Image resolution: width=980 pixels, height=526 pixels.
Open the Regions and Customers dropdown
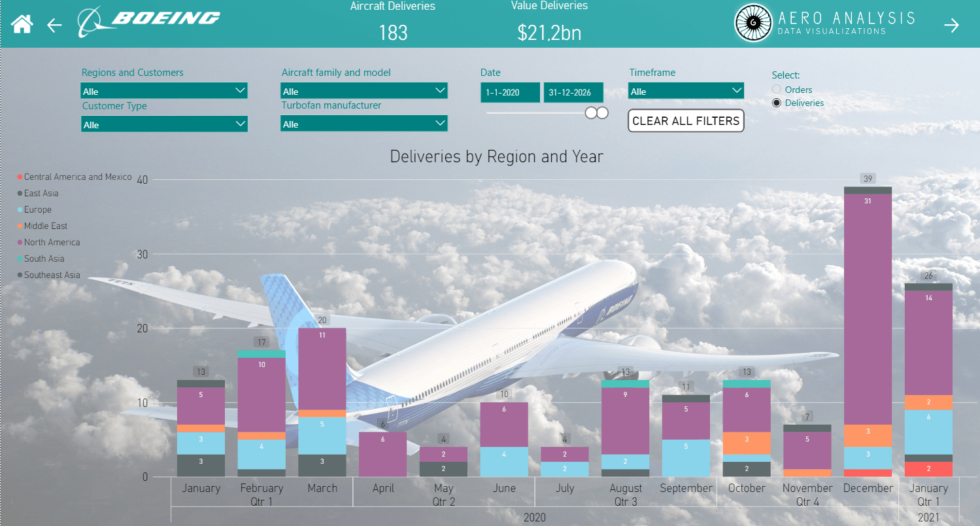tap(164, 91)
